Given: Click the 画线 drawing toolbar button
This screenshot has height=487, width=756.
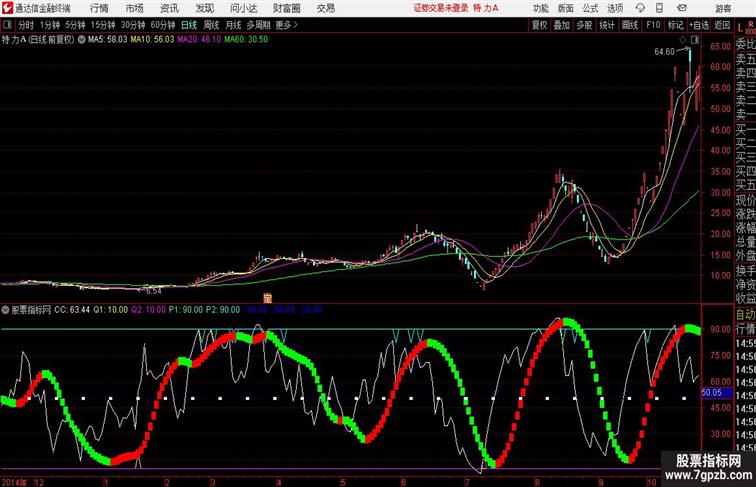Looking at the screenshot, I should point(630,25).
